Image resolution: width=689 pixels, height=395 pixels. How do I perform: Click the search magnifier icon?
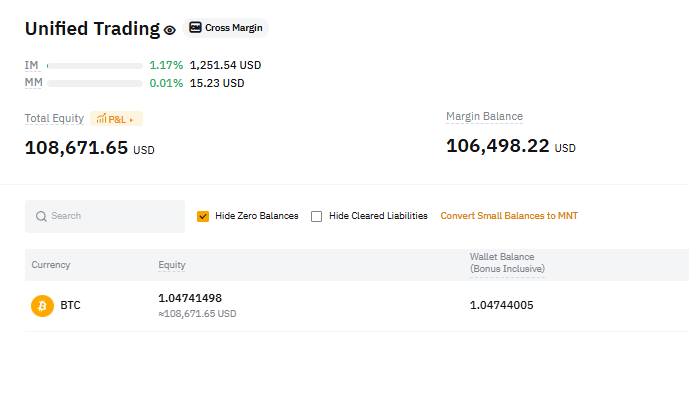pos(41,216)
